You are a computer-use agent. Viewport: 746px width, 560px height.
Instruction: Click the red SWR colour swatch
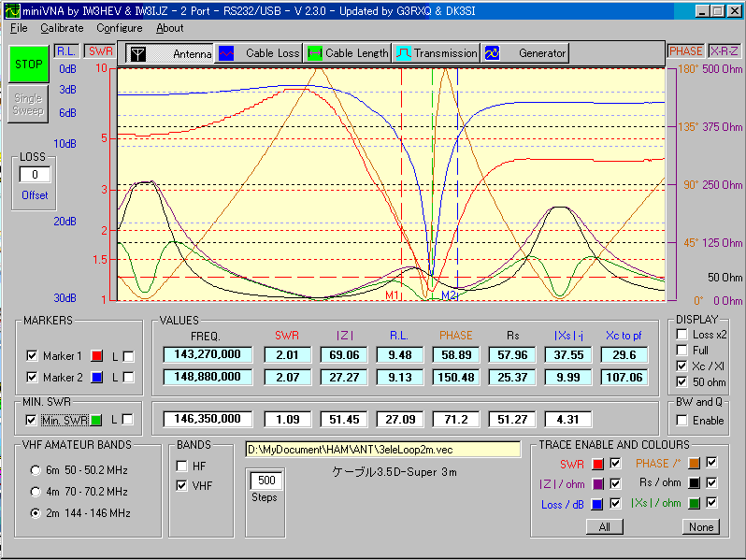[x=597, y=464]
